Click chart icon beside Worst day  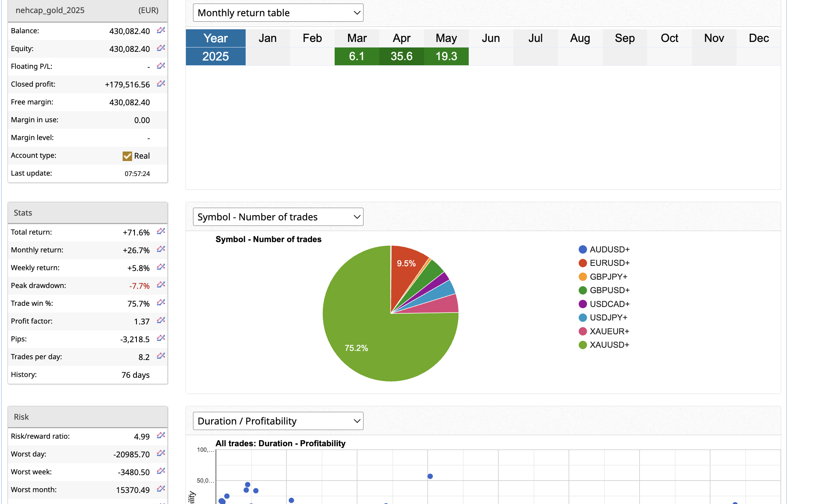(161, 453)
